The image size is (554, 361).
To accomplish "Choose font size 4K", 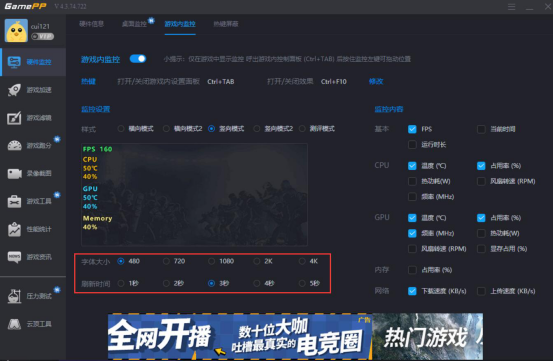I will tap(302, 261).
